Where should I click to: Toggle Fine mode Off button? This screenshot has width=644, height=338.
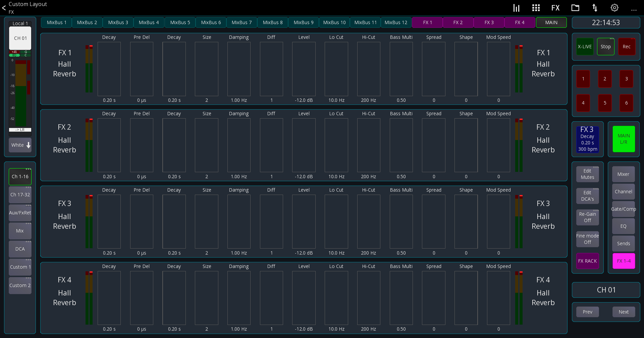point(587,239)
